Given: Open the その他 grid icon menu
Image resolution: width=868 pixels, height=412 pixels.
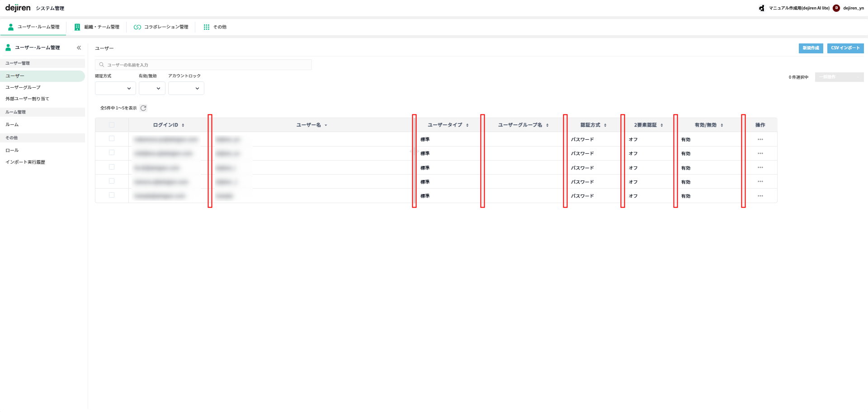Looking at the screenshot, I should (x=207, y=27).
